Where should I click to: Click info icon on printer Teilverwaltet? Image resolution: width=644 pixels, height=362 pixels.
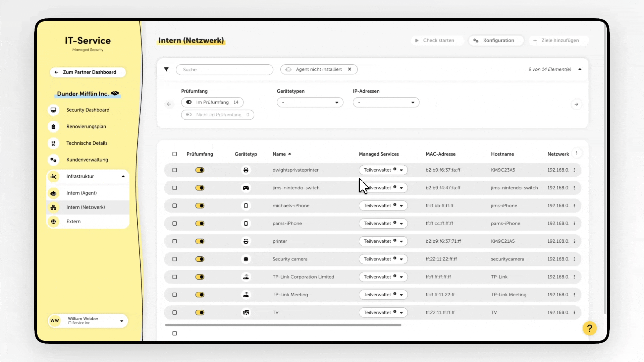395,240
